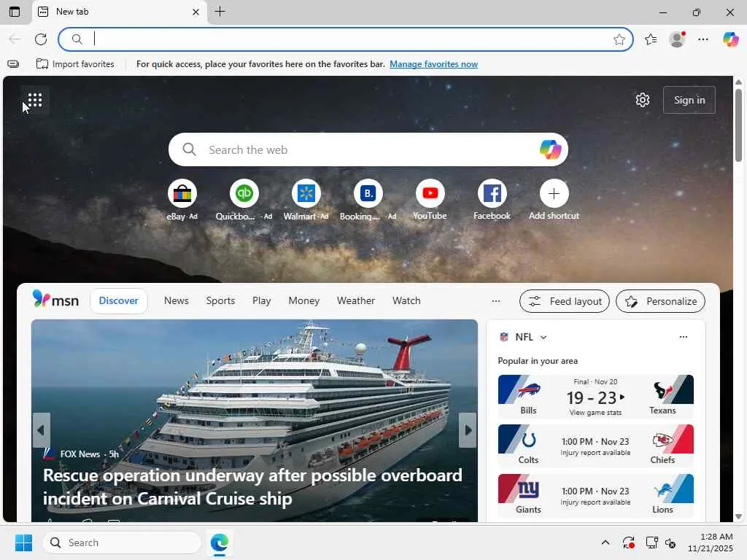Click the scrollbar down arrow

pos(738,516)
